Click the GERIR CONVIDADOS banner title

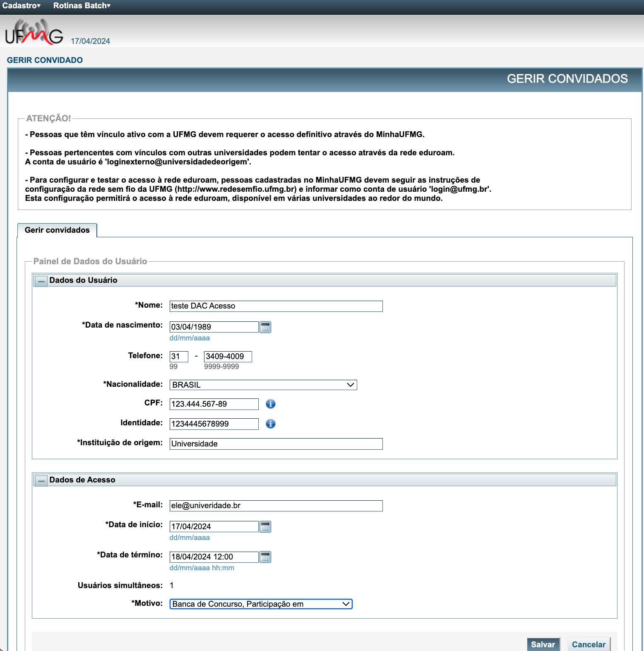tap(567, 79)
